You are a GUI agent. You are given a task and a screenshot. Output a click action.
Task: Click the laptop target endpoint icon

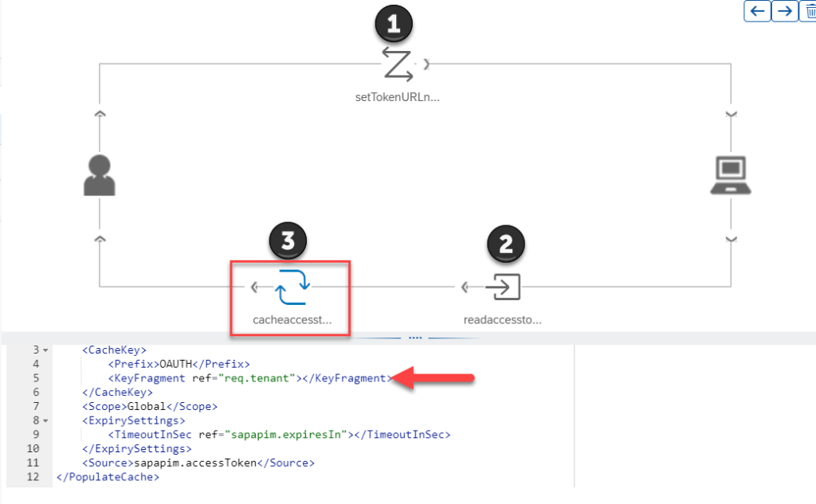pyautogui.click(x=731, y=175)
